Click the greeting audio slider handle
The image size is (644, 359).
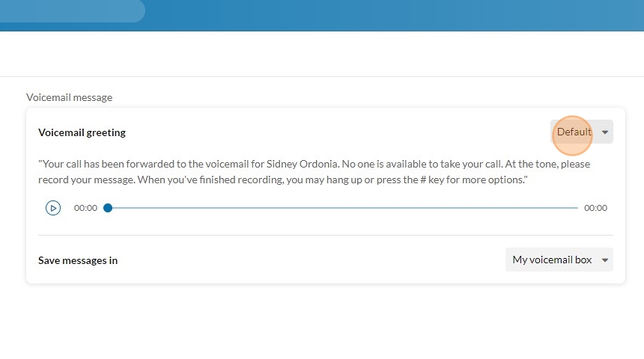(x=108, y=208)
